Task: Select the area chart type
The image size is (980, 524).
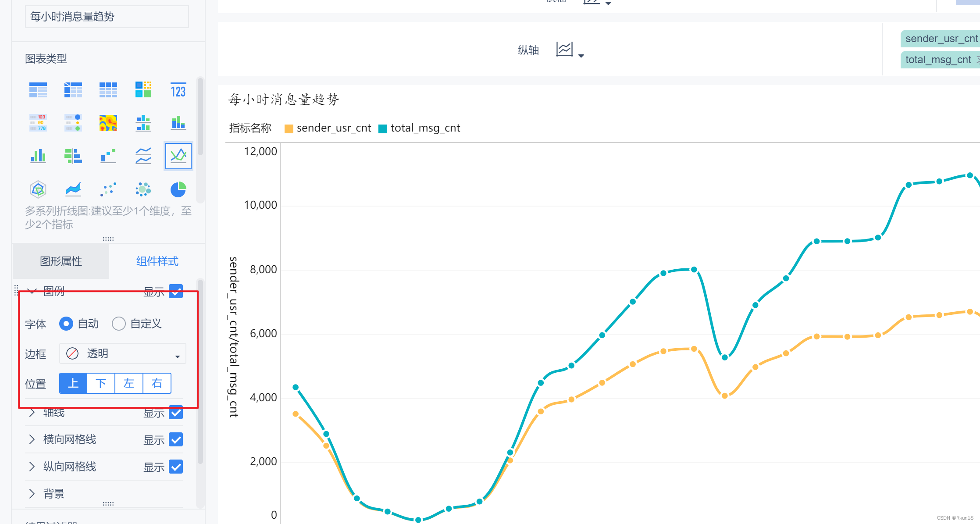Action: (73, 189)
